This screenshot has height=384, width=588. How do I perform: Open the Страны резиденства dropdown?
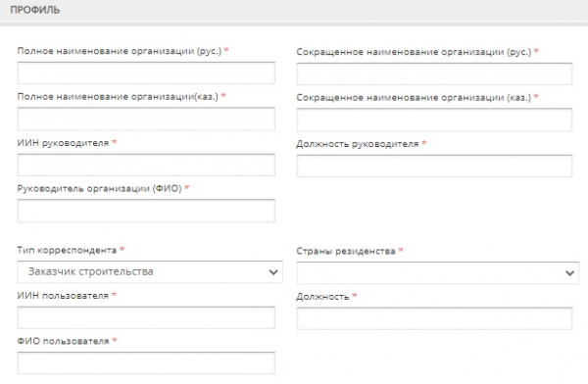(438, 273)
